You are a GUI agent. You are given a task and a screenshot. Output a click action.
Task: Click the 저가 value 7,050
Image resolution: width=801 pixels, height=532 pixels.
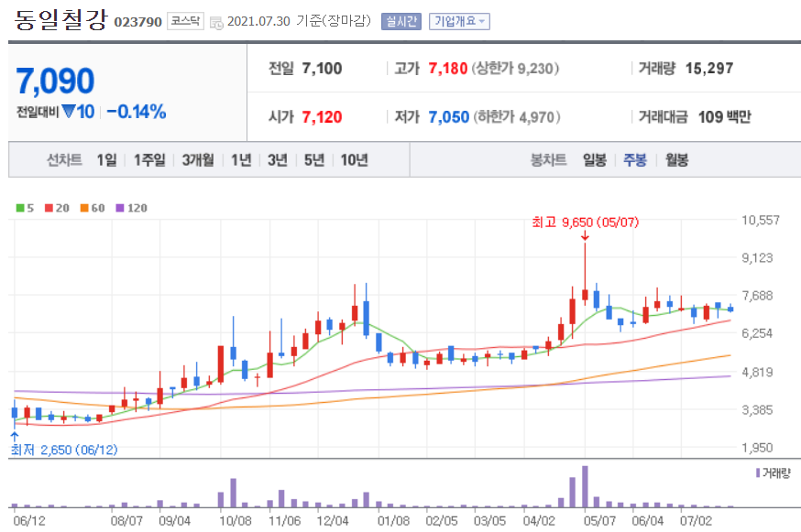click(x=448, y=117)
